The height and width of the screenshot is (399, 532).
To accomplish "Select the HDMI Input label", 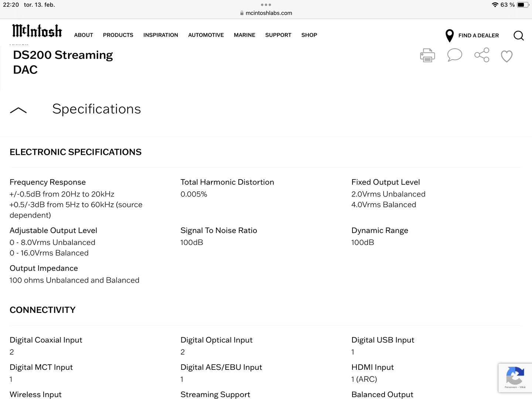I will click(373, 367).
